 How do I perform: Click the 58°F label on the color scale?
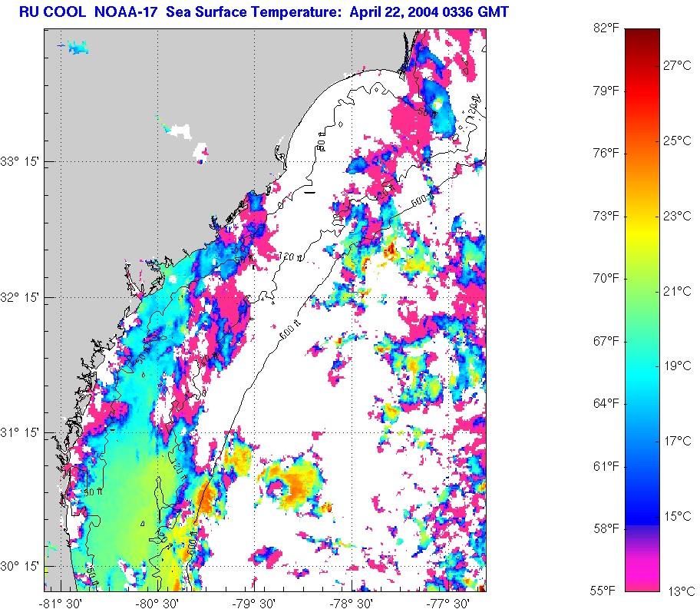coord(606,528)
